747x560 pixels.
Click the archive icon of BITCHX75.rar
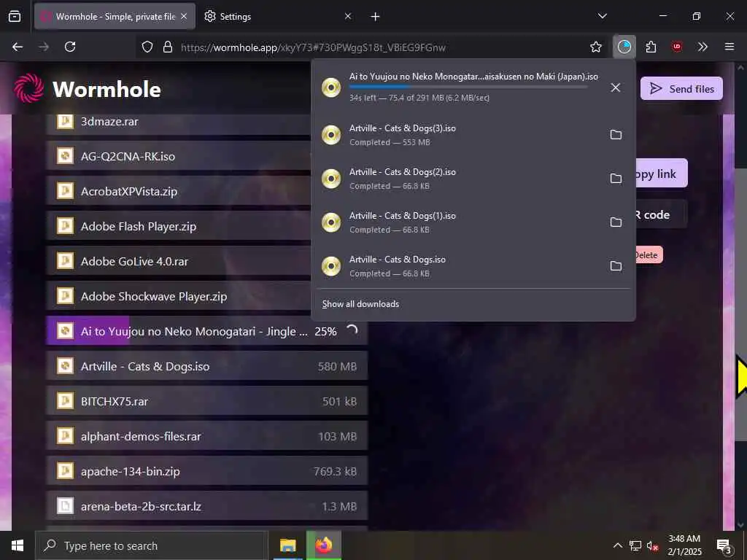[x=65, y=401]
